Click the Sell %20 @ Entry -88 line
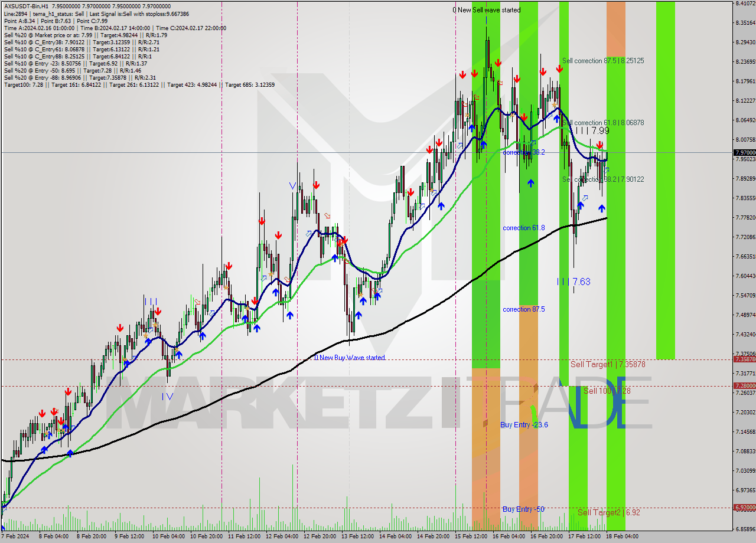756x543 pixels. point(80,77)
